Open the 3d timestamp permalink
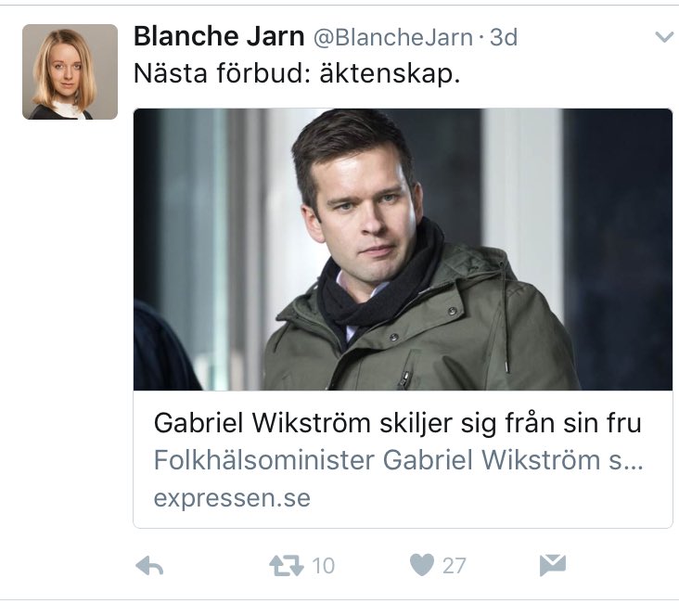The image size is (679, 616). click(503, 37)
